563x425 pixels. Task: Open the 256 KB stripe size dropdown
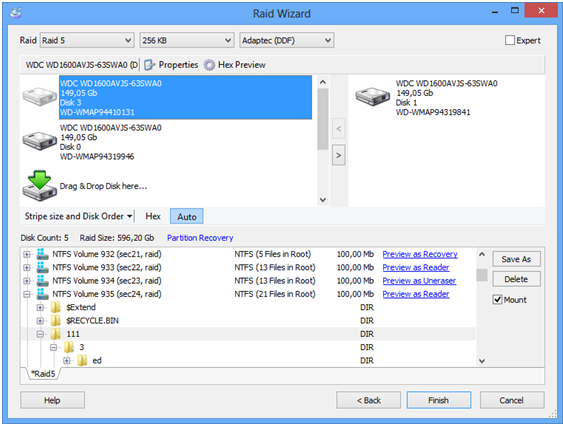click(187, 40)
